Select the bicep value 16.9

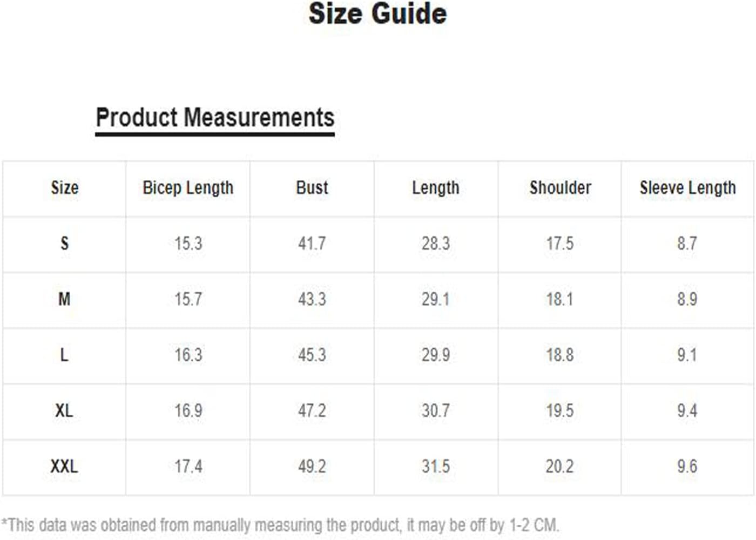(188, 410)
